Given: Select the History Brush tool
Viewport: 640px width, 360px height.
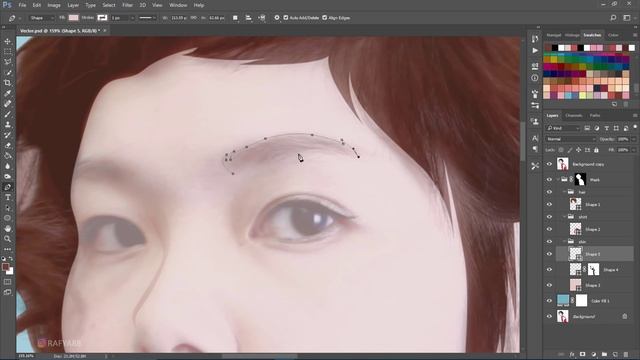Looking at the screenshot, I should click(7, 135).
